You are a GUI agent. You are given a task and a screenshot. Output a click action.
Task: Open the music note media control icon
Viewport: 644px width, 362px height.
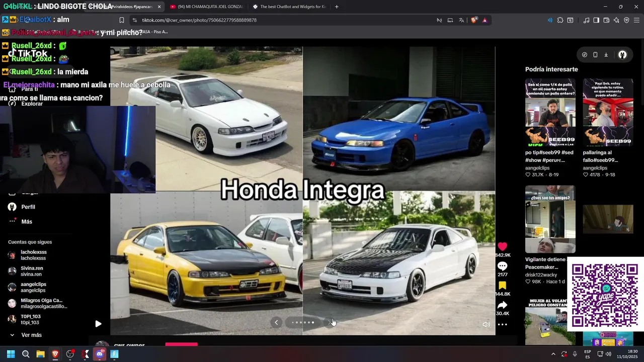[586, 20]
